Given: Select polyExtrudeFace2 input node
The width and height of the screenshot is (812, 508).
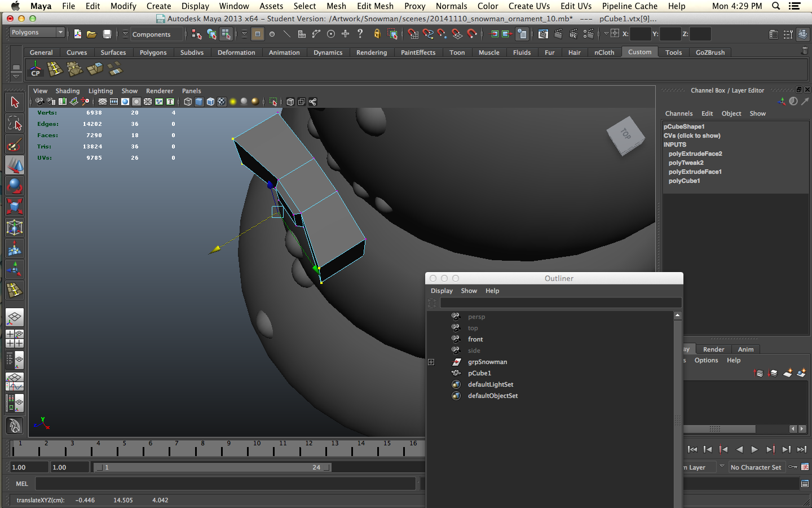Looking at the screenshot, I should point(695,154).
